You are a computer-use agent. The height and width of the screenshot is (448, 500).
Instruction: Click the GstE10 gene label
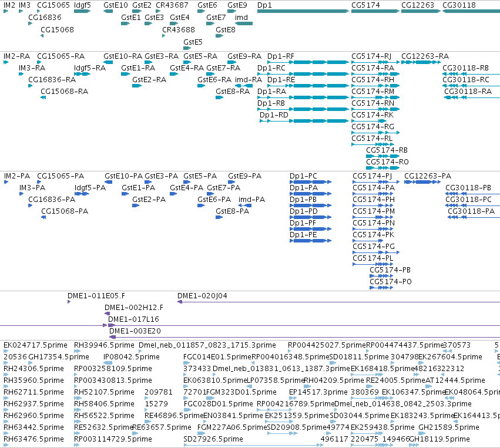(115, 5)
